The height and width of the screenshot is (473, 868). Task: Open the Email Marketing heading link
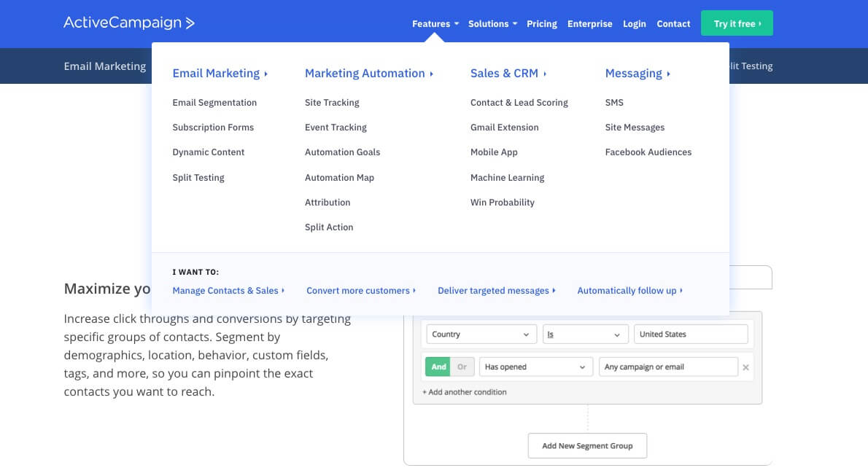(220, 73)
